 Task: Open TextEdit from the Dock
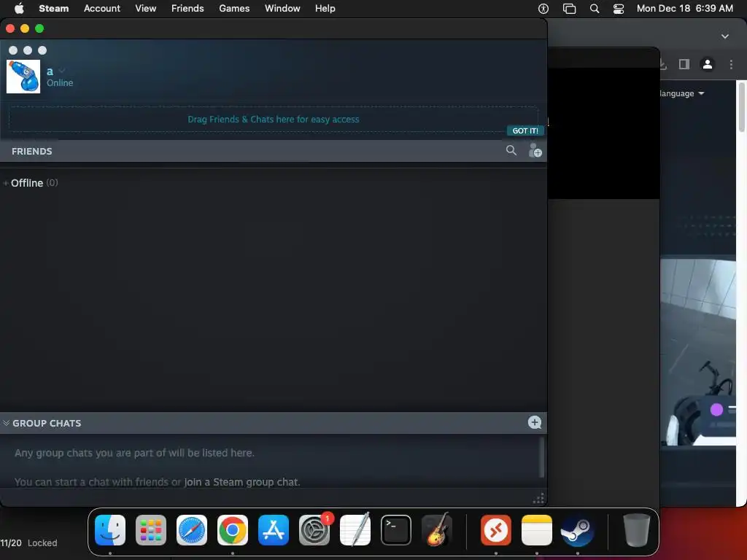pyautogui.click(x=355, y=530)
